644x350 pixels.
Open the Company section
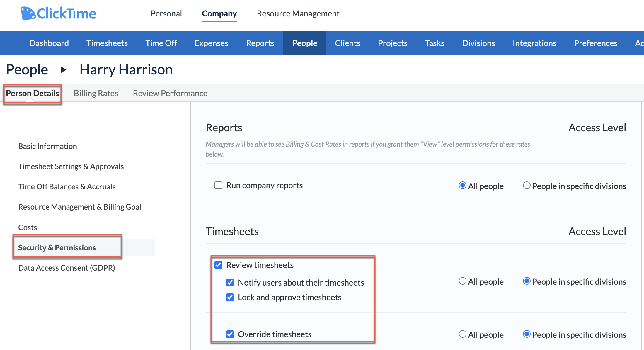pyautogui.click(x=219, y=13)
